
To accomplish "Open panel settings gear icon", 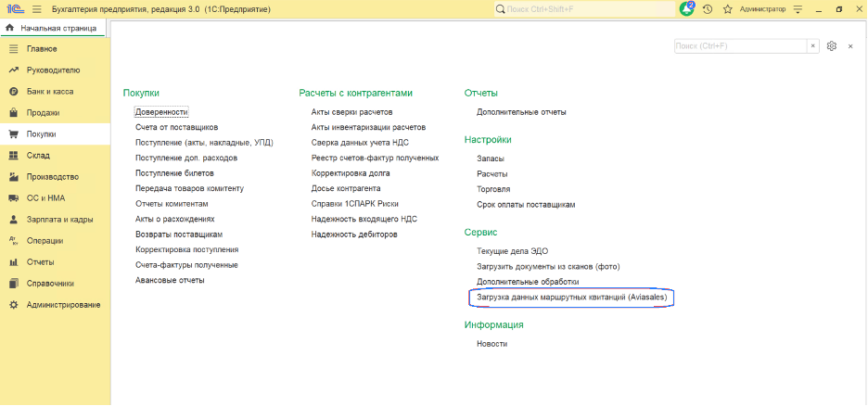I will 831,46.
